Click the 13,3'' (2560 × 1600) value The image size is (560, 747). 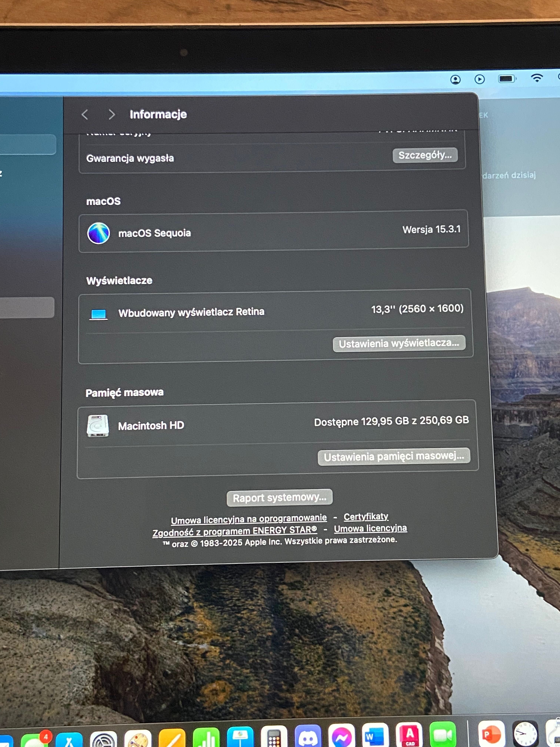pyautogui.click(x=417, y=309)
